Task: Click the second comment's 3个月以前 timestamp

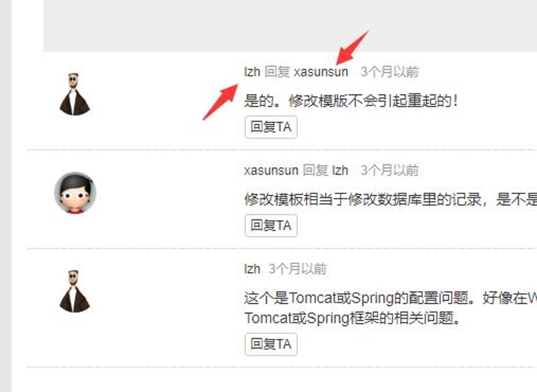Action: tap(390, 170)
